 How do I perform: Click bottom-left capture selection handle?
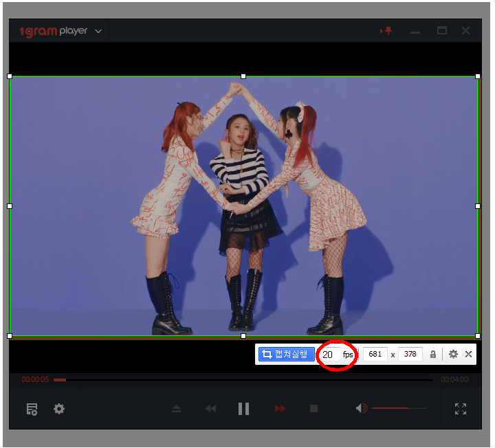(10, 336)
